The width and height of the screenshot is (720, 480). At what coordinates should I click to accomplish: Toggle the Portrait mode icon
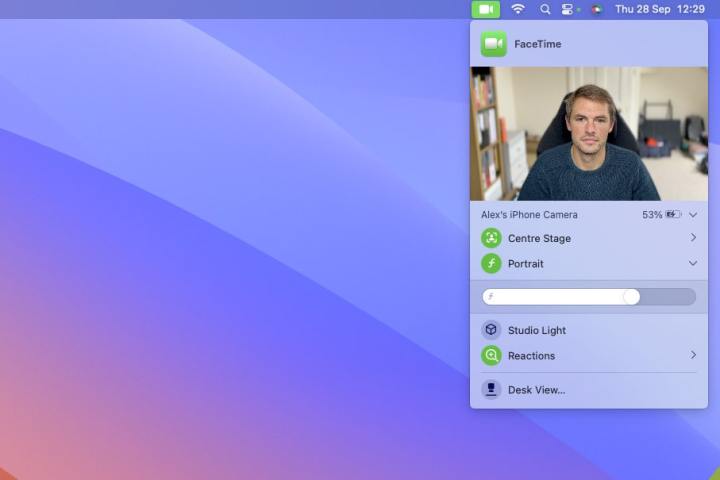[491, 263]
